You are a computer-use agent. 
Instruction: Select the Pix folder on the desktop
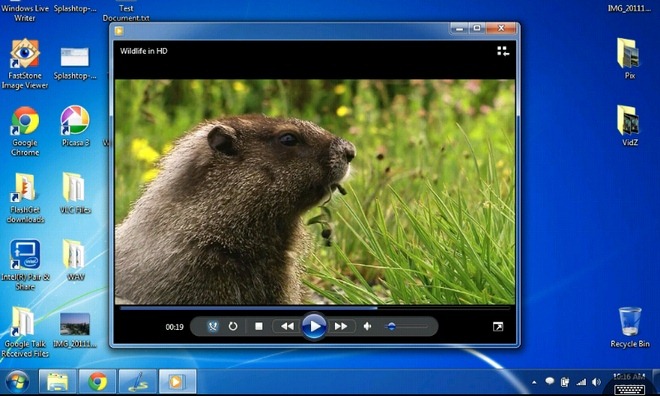coord(630,58)
